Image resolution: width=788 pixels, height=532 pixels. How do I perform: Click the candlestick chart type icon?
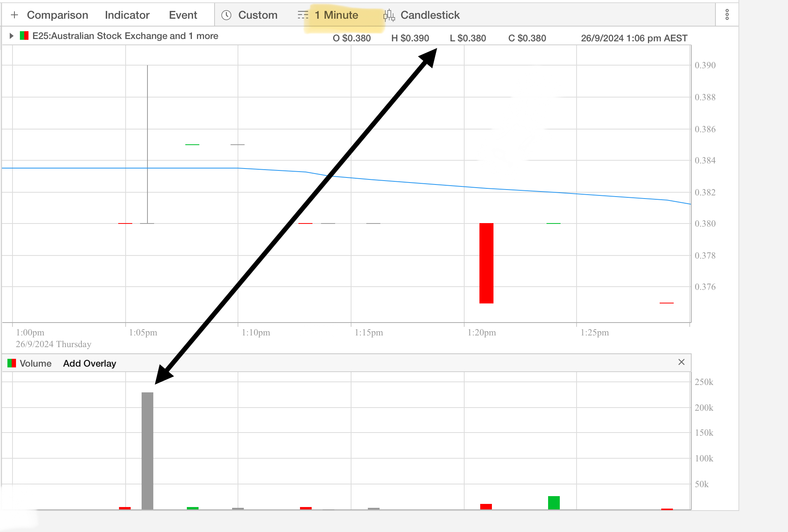[389, 15]
